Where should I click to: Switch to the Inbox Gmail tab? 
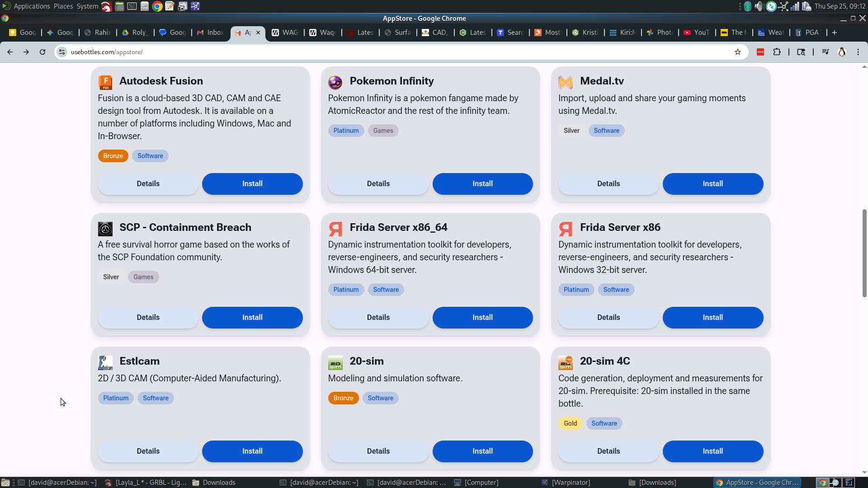(211, 33)
